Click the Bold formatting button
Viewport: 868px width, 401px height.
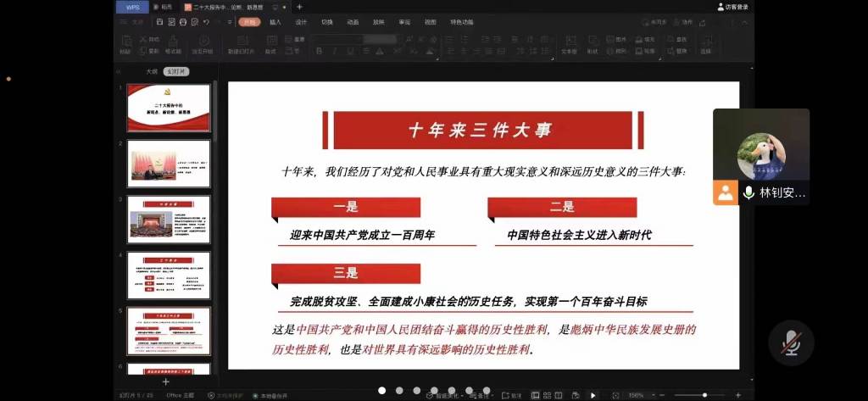click(x=320, y=52)
